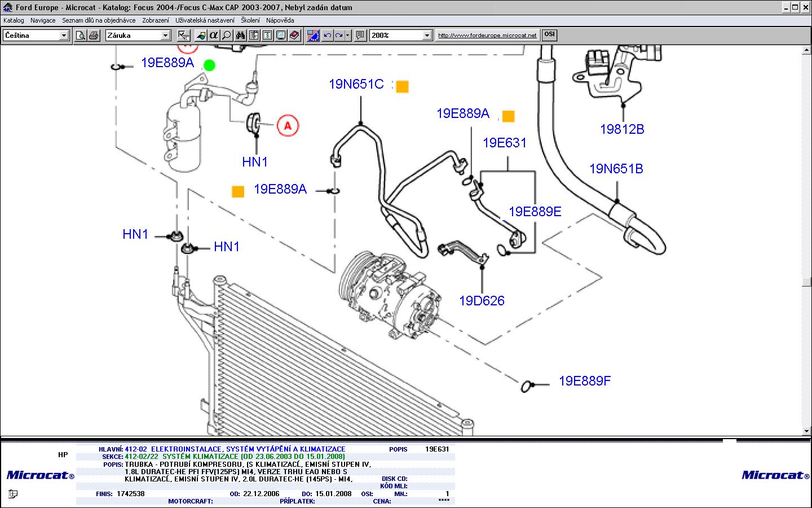812x508 pixels.
Task: Select the magnifying glass search tool
Action: (x=226, y=36)
